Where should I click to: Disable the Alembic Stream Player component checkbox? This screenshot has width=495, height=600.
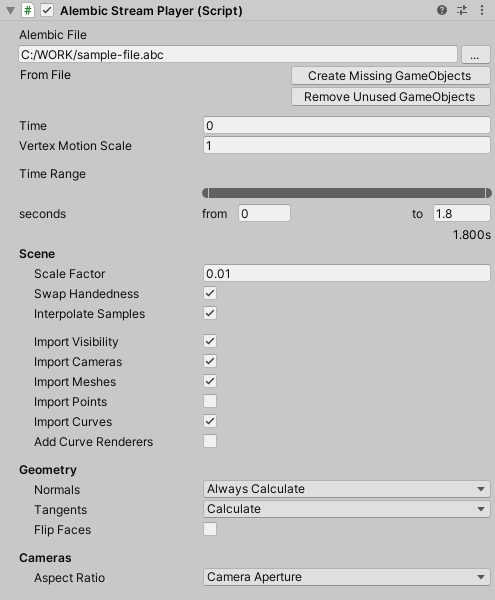point(47,10)
